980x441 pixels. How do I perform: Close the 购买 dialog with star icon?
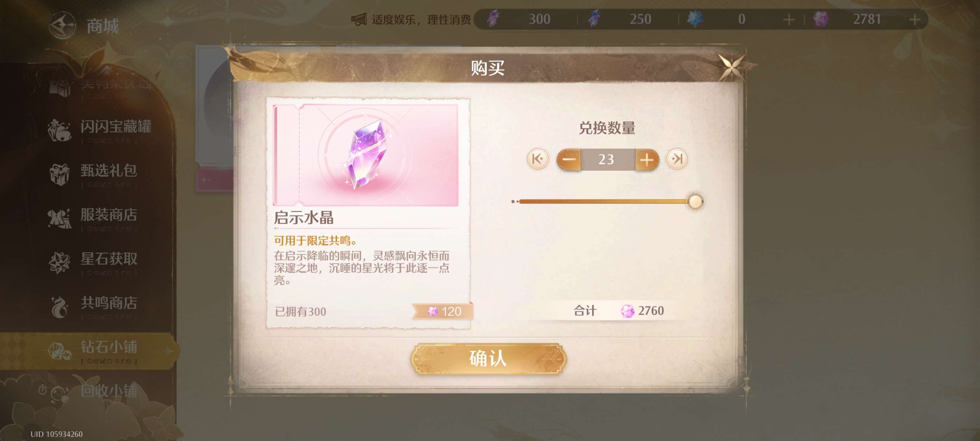731,66
